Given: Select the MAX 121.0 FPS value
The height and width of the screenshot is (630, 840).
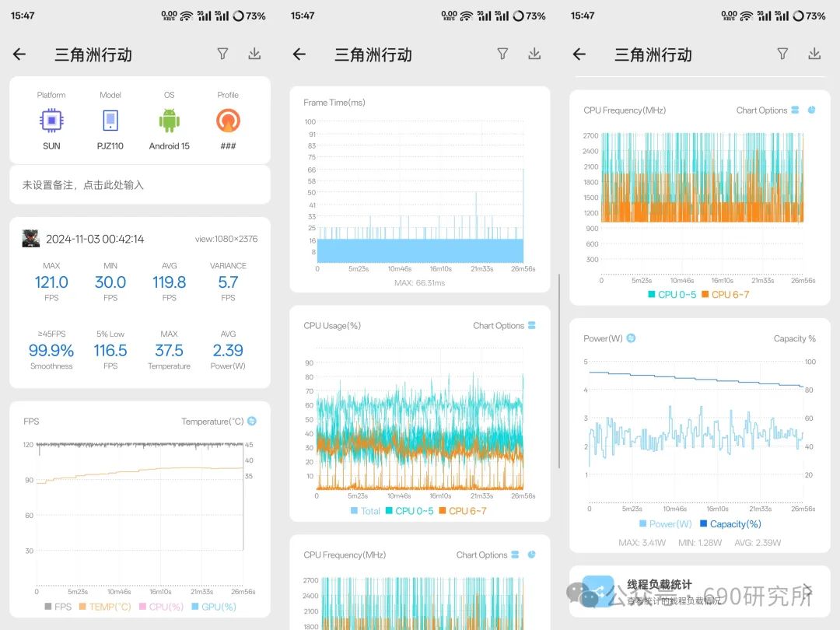Looking at the screenshot, I should [51, 282].
